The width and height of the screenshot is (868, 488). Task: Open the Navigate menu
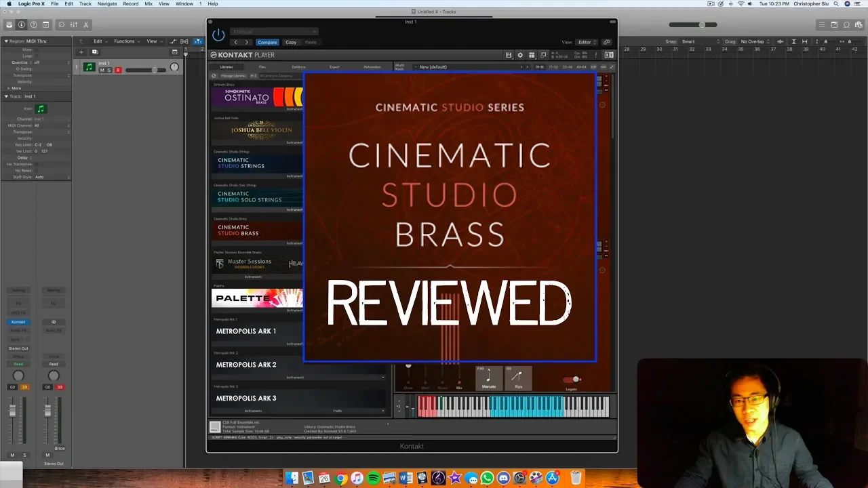107,3
